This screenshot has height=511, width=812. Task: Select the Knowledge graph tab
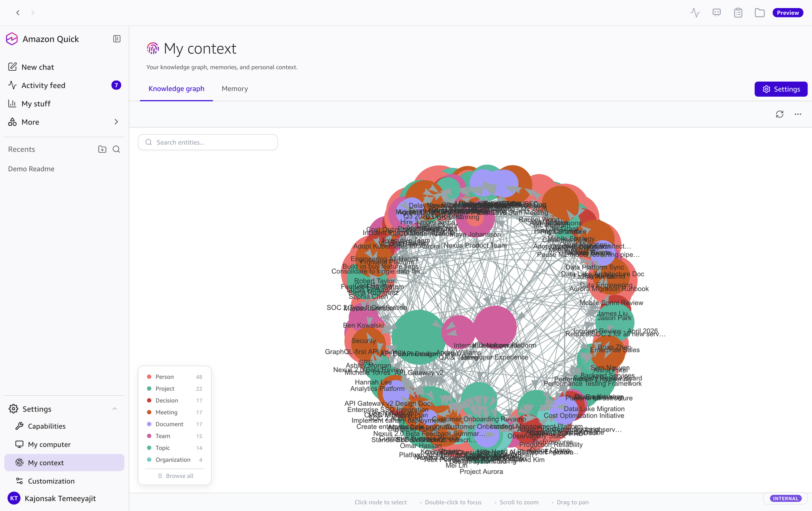pyautogui.click(x=176, y=89)
